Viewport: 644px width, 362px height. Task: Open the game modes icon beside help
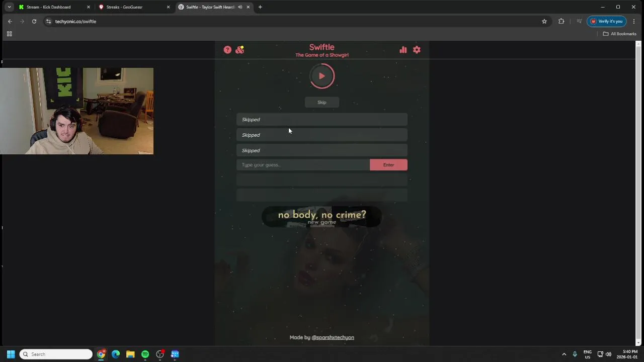point(240,50)
